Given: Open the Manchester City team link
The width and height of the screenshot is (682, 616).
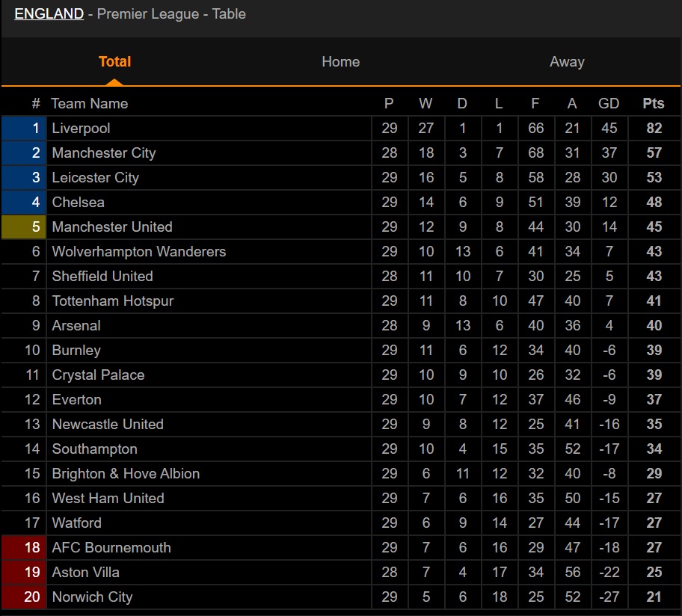Looking at the screenshot, I should point(103,153).
